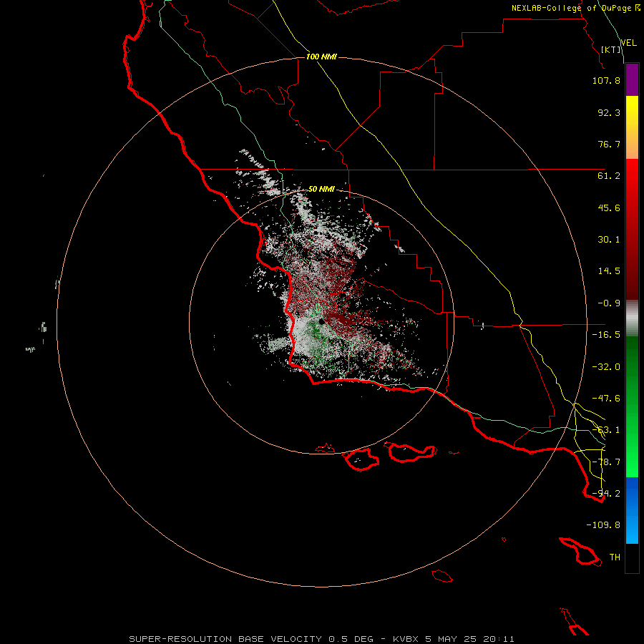Select the 107.8 scale value
644x644 pixels.
point(606,80)
